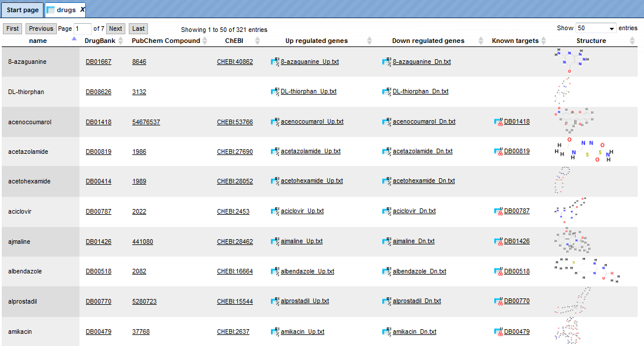Click the file icon before aciclovir_Dn.txt
The height and width of the screenshot is (346, 644).
pos(386,211)
